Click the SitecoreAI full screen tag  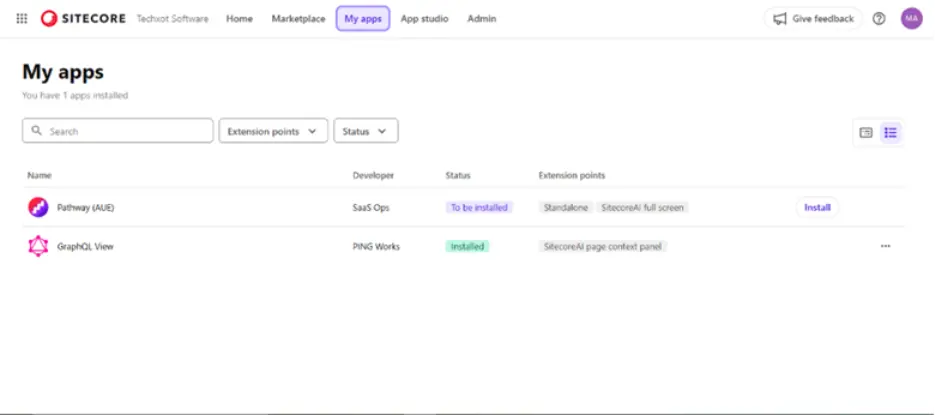click(x=642, y=208)
